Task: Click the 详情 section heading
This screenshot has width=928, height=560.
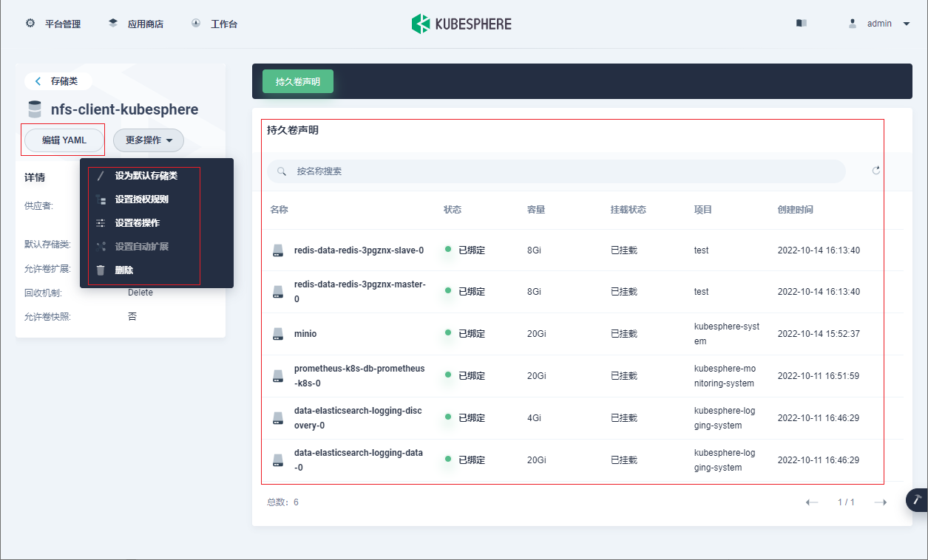Action: pyautogui.click(x=35, y=177)
